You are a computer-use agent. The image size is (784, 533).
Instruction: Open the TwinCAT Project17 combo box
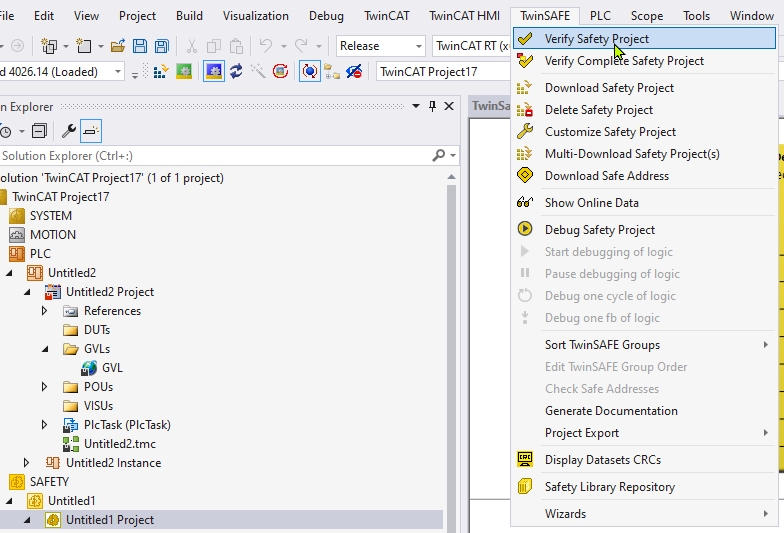tap(444, 72)
